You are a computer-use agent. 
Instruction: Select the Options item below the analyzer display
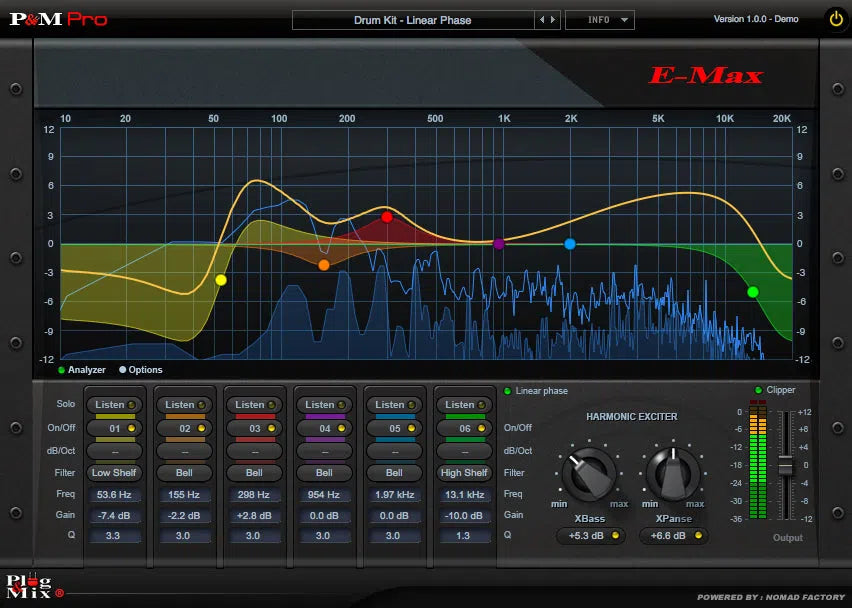pyautogui.click(x=141, y=369)
